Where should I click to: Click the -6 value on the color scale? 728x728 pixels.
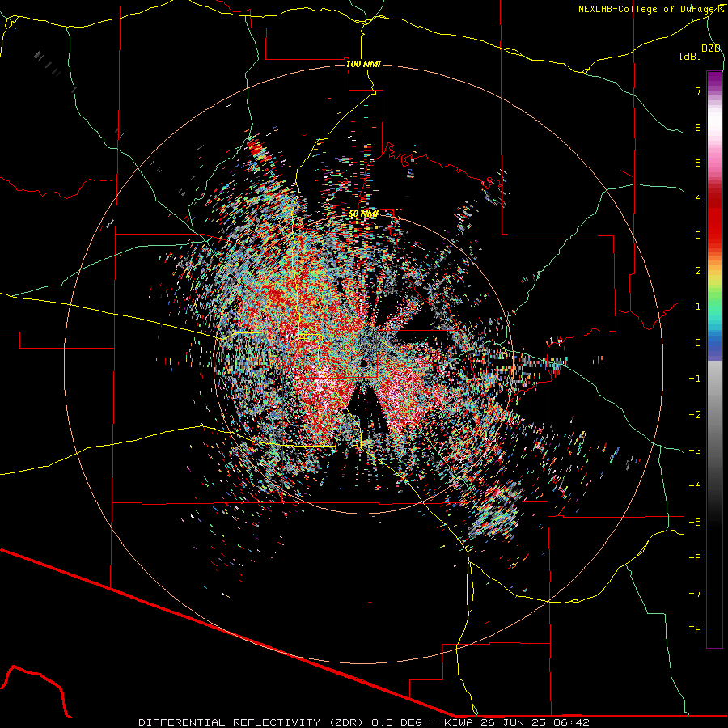[695, 558]
